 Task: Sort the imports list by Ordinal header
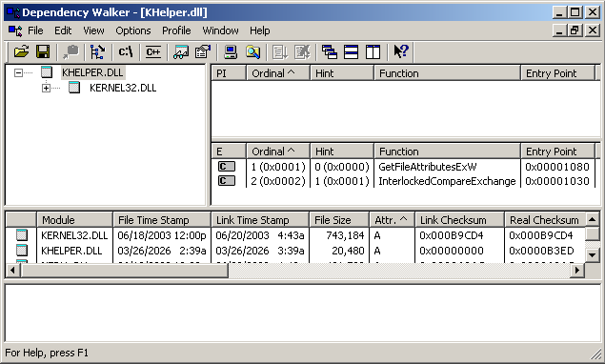[278, 73]
